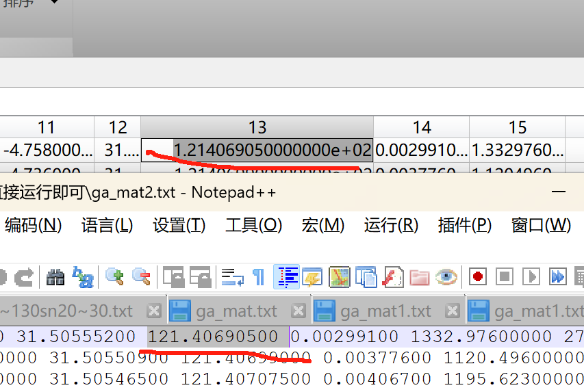The width and height of the screenshot is (584, 392).
Task: Minimize the Notepad++ window
Action: click(558, 192)
